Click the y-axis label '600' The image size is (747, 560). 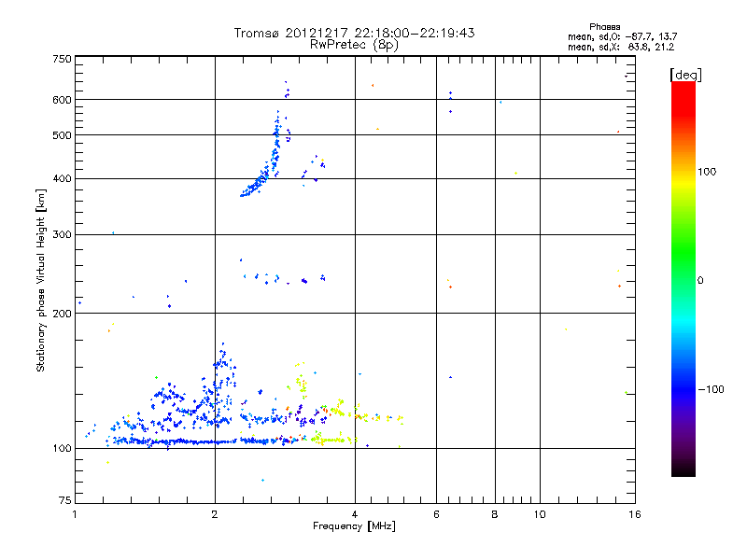click(x=62, y=100)
